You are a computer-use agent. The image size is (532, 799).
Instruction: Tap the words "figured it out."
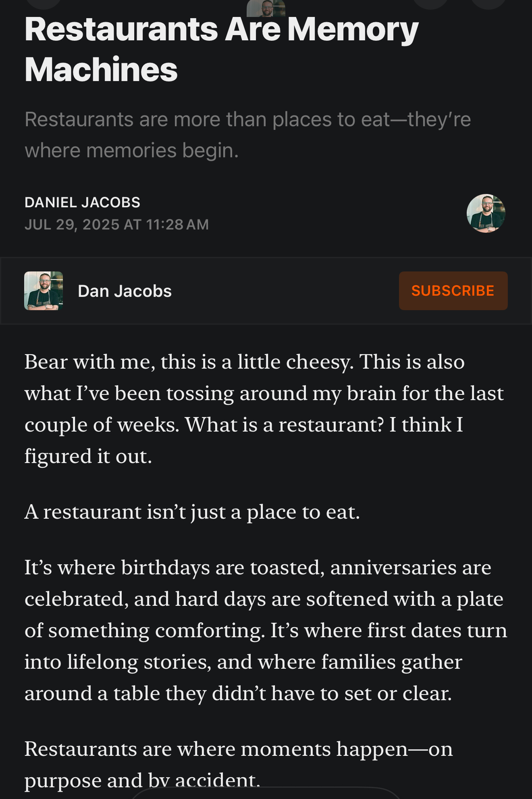coord(88,456)
